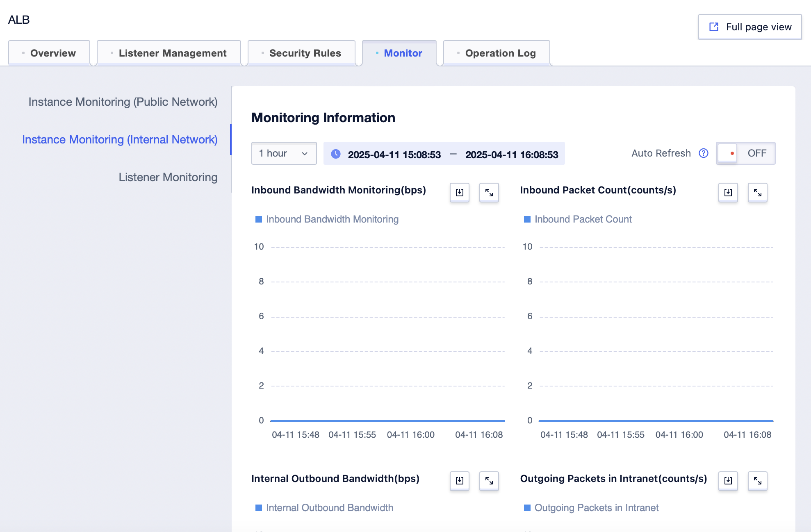Screen dimensions: 811x532
Task: Select the Monitor tab
Action: [x=399, y=53]
